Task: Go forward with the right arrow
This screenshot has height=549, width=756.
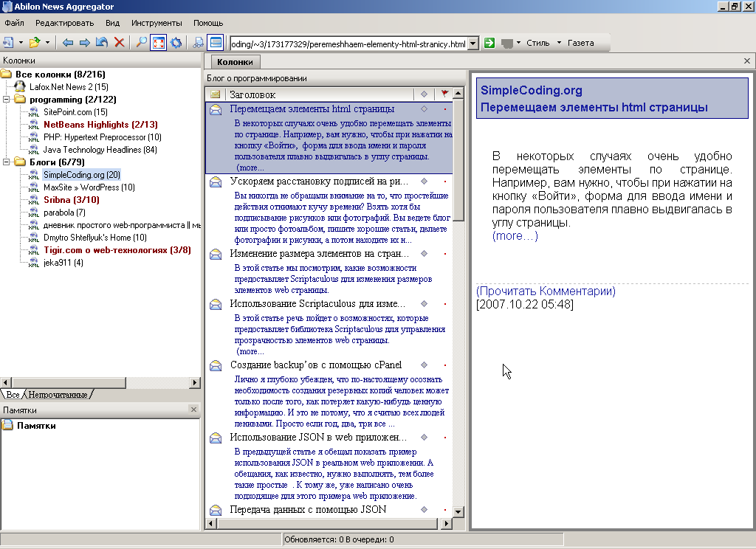Action: pyautogui.click(x=84, y=43)
